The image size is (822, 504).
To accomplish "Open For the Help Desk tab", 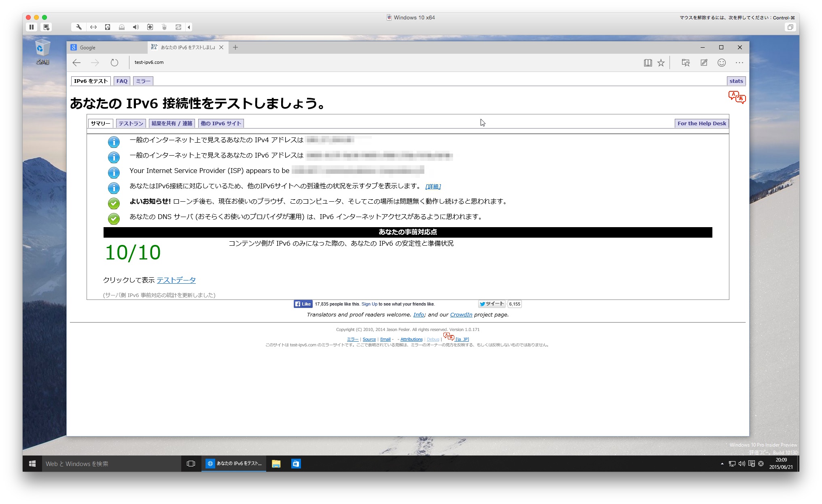I will tap(702, 123).
